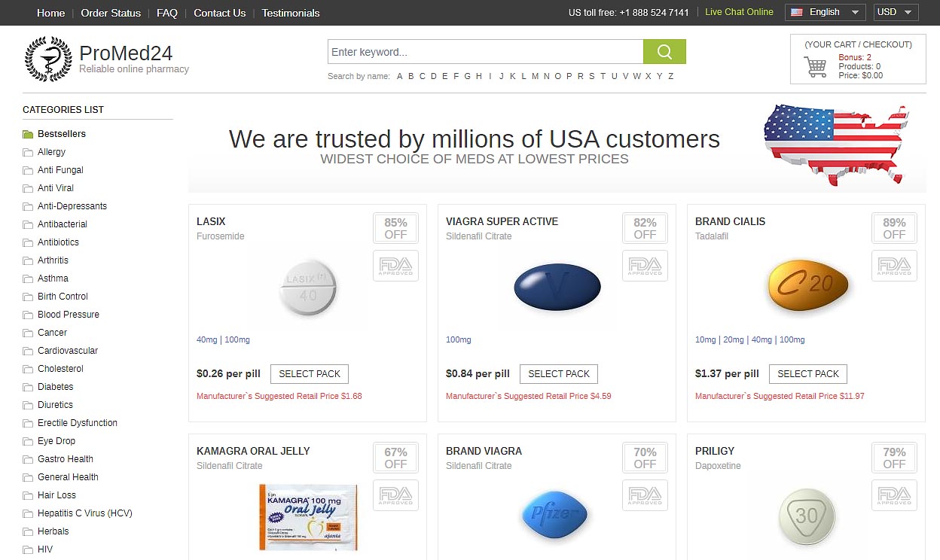Image resolution: width=940 pixels, height=560 pixels.
Task: Select the Erectile Dysfunction category
Action: point(78,423)
